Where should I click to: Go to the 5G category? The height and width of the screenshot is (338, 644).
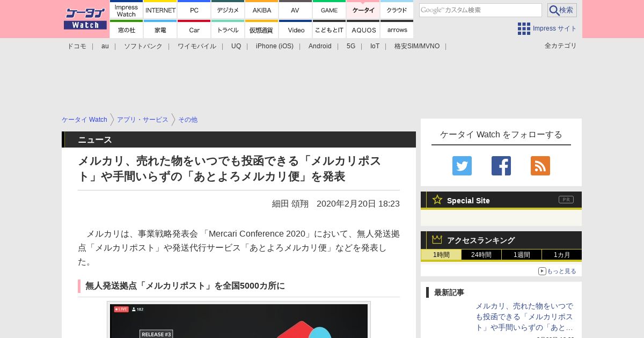[x=351, y=46]
